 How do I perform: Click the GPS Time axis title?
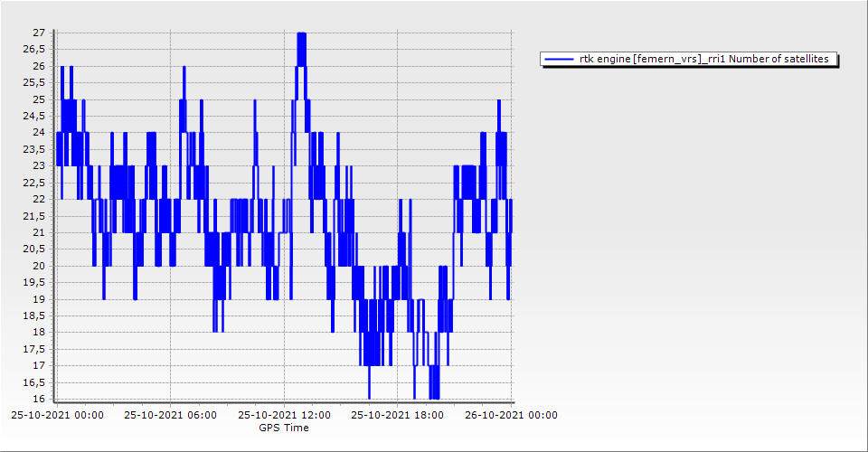point(284,428)
